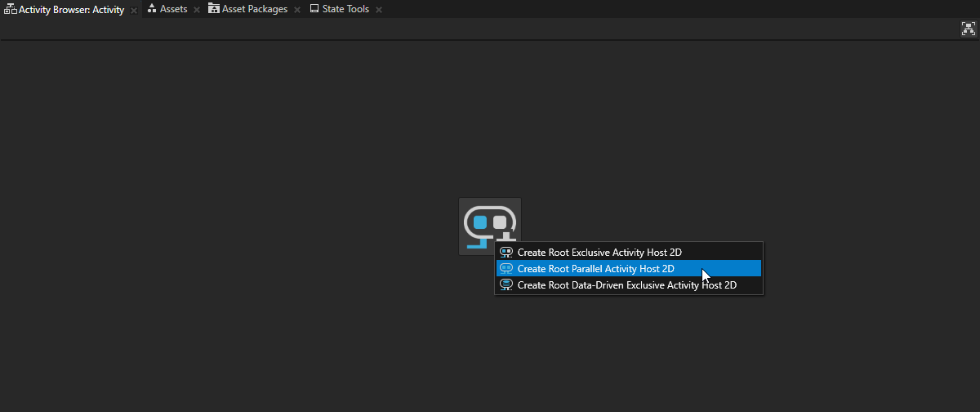Click the Exclusive Activity Host menu icon

click(x=506, y=253)
